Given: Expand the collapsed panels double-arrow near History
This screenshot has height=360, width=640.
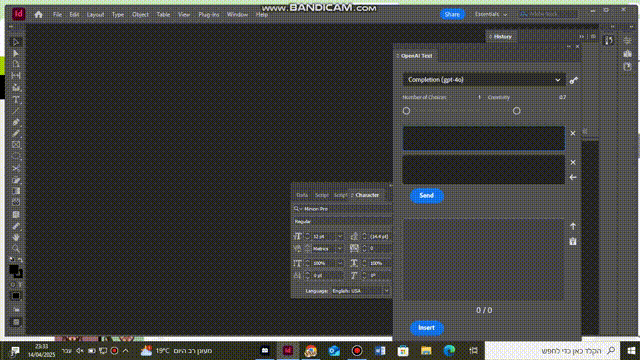Looking at the screenshot, I should (x=582, y=37).
